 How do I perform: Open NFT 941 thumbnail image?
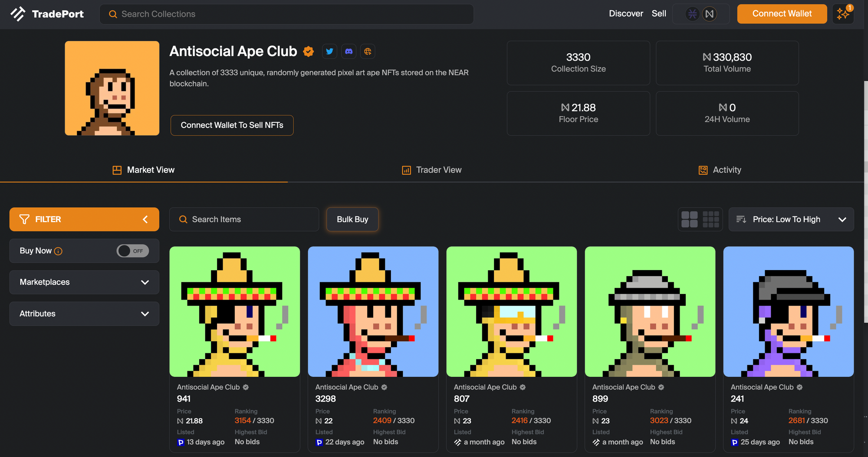coord(235,312)
